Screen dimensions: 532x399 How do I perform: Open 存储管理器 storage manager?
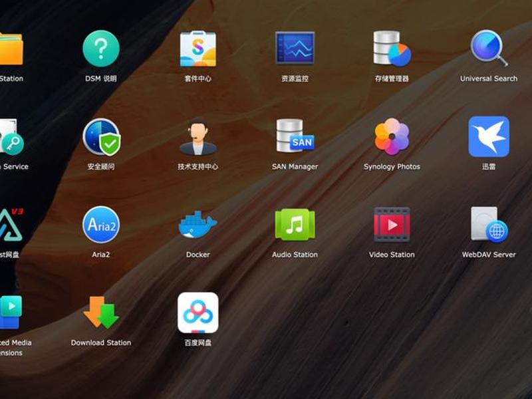click(x=392, y=49)
